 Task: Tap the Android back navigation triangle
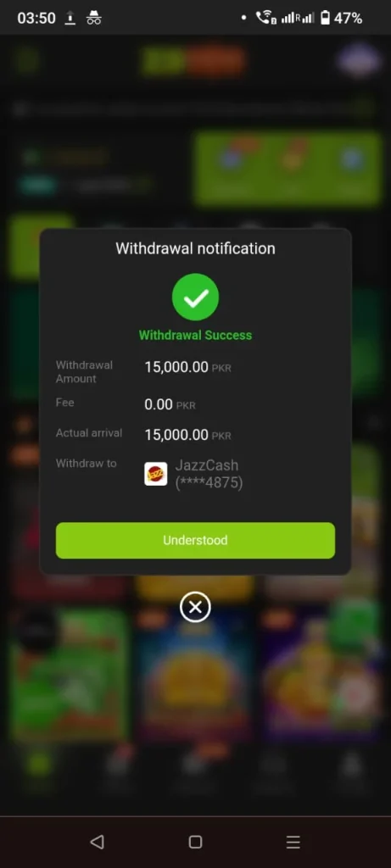[x=97, y=842]
